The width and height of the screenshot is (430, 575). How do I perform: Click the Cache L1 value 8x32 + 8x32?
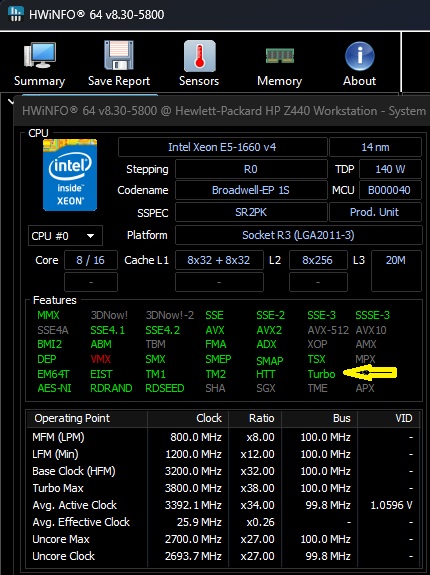(219, 260)
